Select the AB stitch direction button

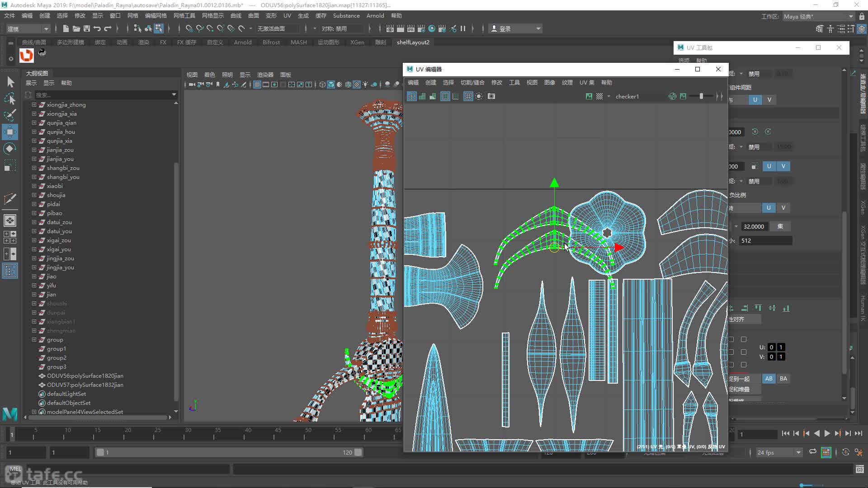click(x=769, y=379)
